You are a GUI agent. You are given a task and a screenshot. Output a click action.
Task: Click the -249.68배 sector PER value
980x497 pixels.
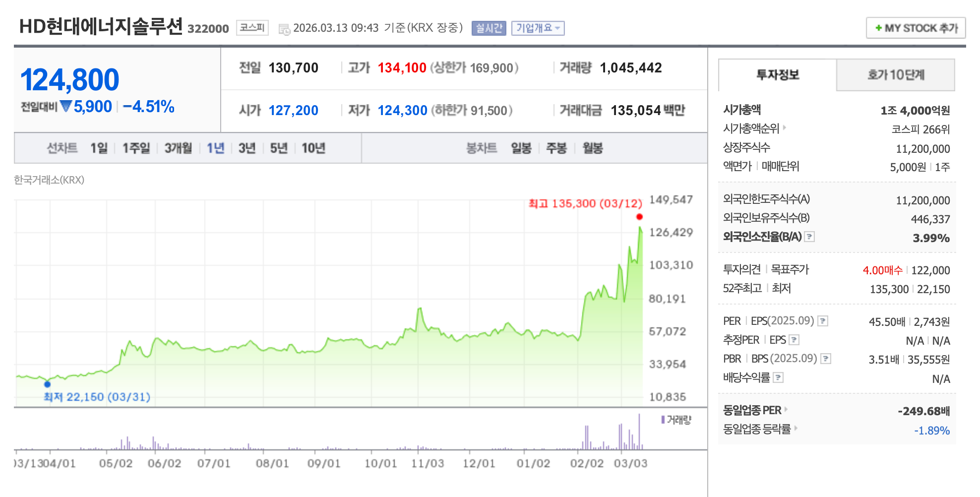pos(923,411)
